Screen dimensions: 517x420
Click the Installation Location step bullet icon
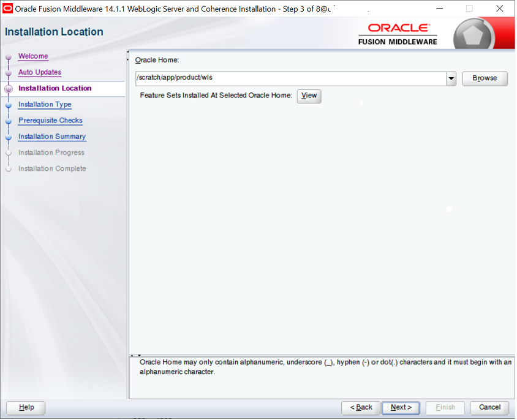click(9, 89)
